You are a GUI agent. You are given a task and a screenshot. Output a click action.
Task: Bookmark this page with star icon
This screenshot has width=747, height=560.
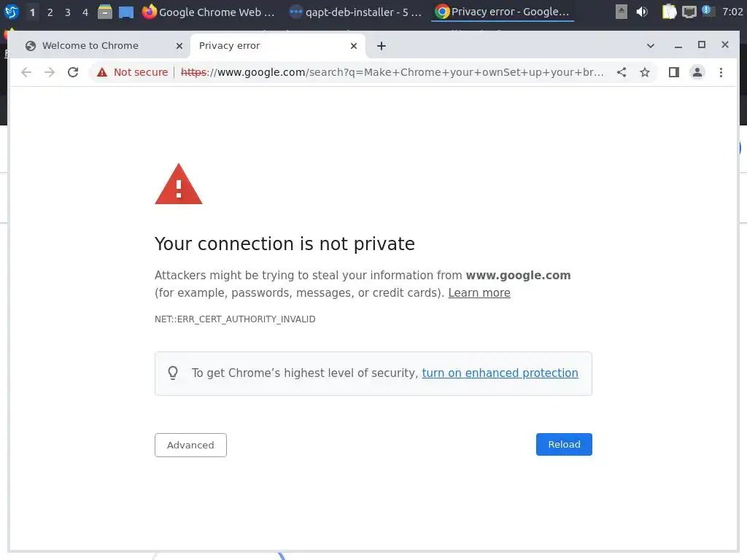coord(645,72)
